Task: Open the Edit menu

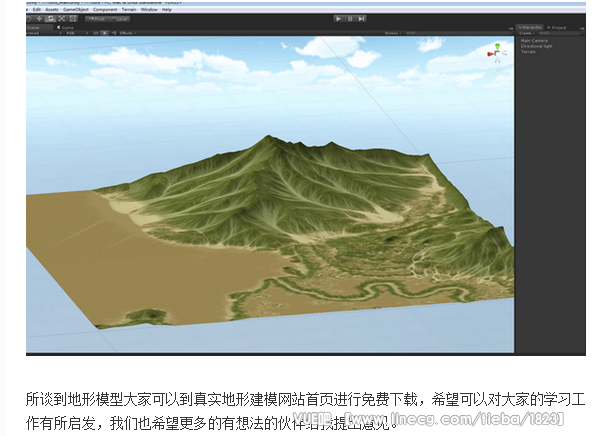Action: pyautogui.click(x=37, y=9)
